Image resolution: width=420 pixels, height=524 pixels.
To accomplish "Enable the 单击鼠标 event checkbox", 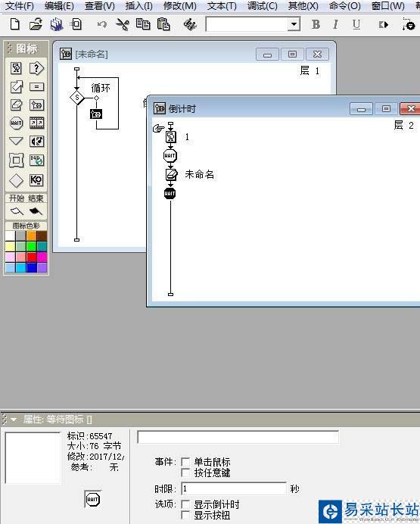I will point(185,462).
